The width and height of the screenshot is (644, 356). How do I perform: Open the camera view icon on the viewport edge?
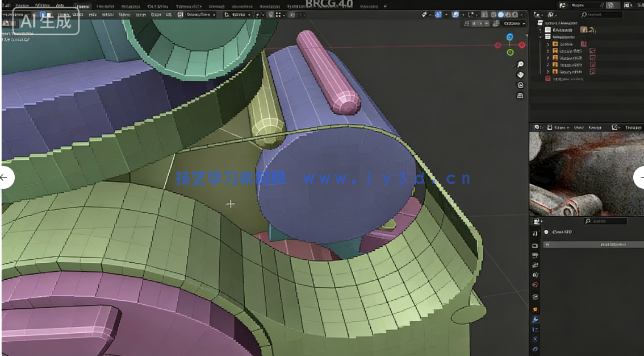coord(520,85)
